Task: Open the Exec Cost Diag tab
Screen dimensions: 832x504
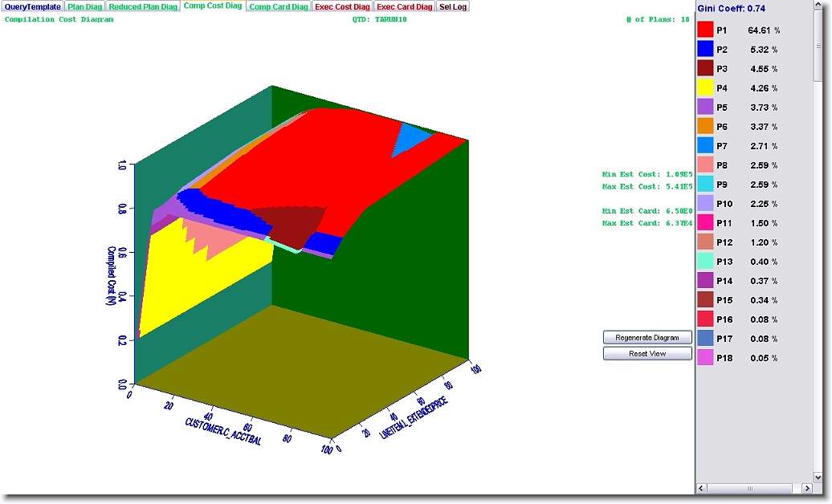Action: coord(343,6)
